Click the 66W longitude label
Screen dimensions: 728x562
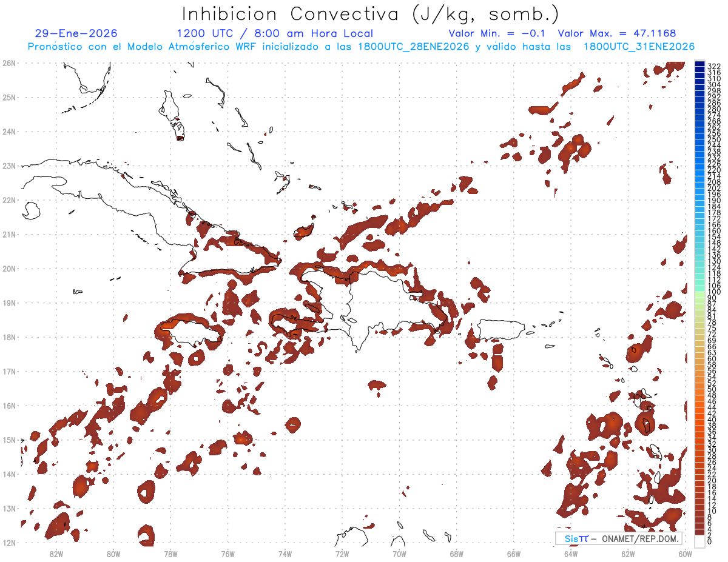[514, 554]
